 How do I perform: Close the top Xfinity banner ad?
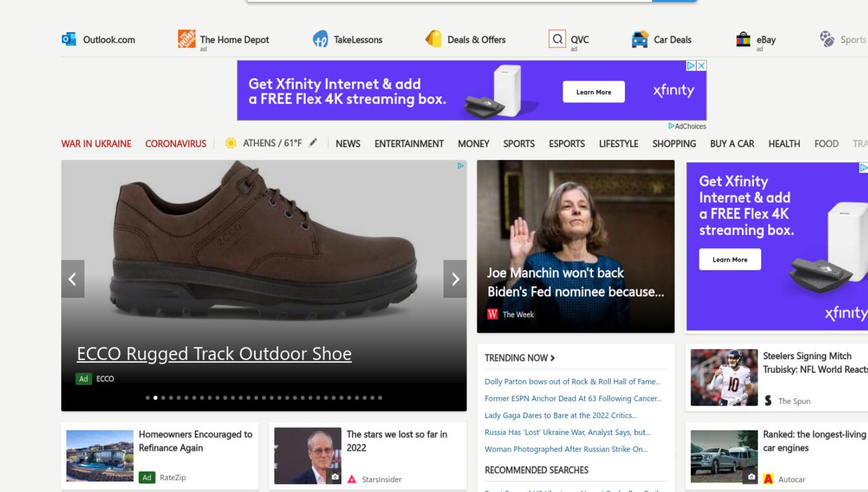701,66
